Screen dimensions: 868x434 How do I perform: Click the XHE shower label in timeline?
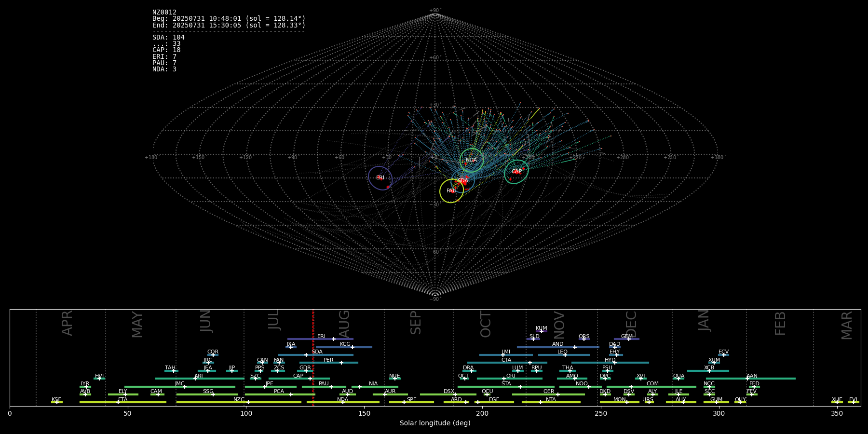837,400
